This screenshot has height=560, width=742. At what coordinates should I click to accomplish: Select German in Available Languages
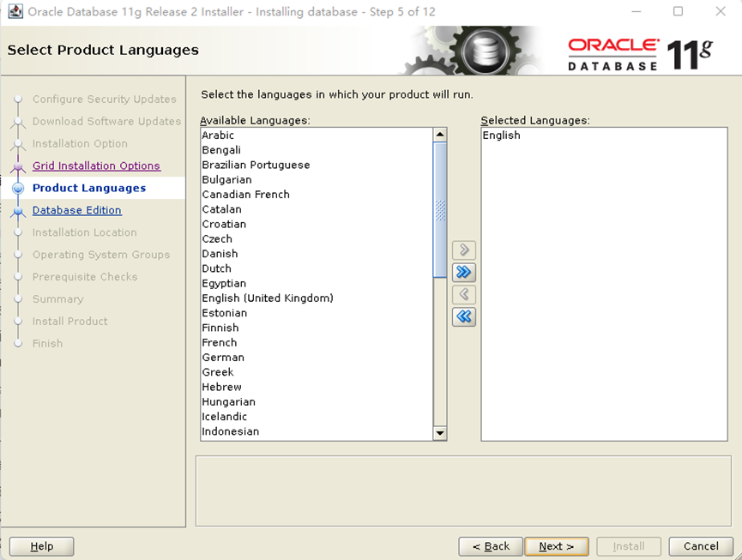[317, 358]
